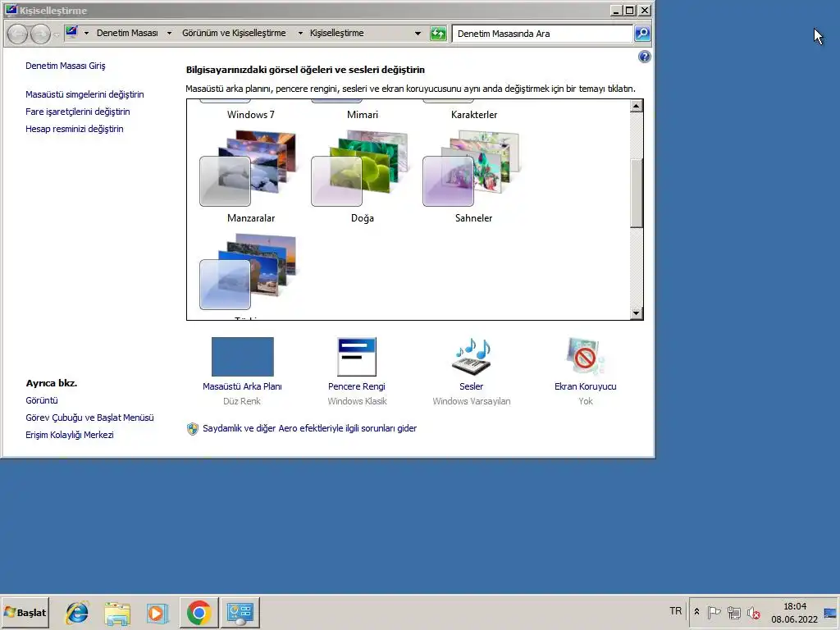Screen dimensions: 840x630
Task: Click the Karakterler theme label
Action: tap(474, 115)
